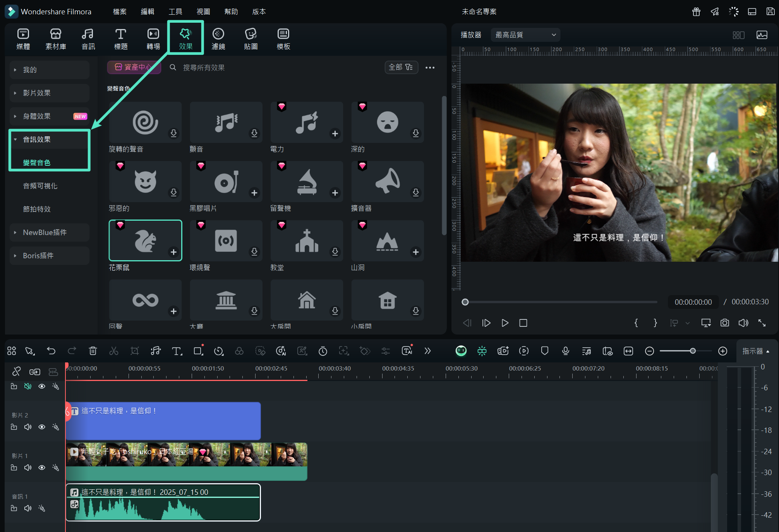Image resolution: width=779 pixels, height=532 pixels.
Task: Save project with the floppy disk icon
Action: point(770,12)
